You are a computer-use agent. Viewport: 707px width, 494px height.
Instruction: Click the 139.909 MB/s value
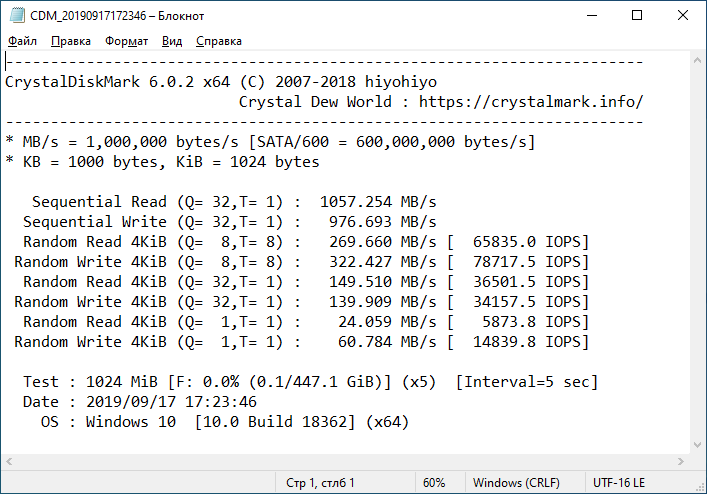tap(382, 302)
